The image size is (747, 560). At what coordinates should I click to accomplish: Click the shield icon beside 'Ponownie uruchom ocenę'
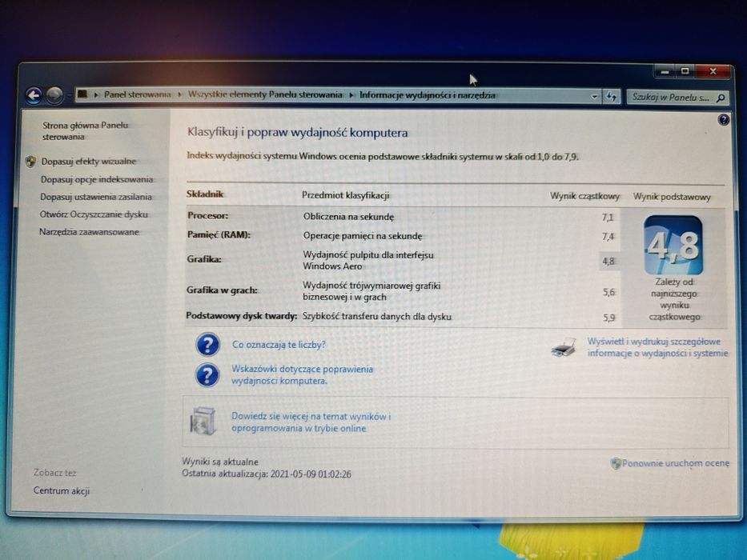point(616,463)
